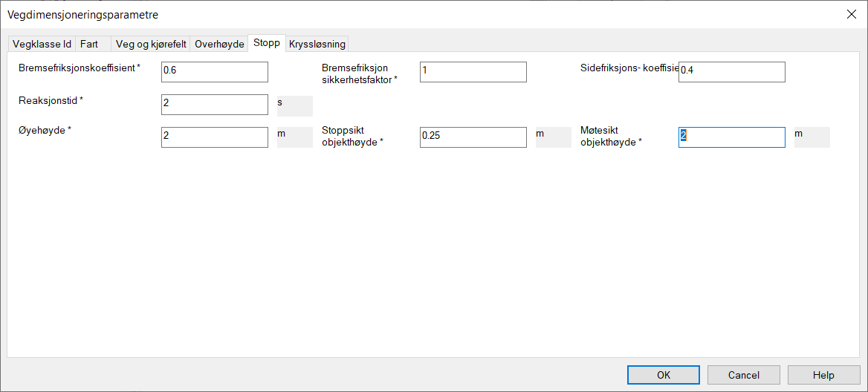Click the Møtesikt objekthøyde field
The height and width of the screenshot is (392, 868).
tap(731, 137)
